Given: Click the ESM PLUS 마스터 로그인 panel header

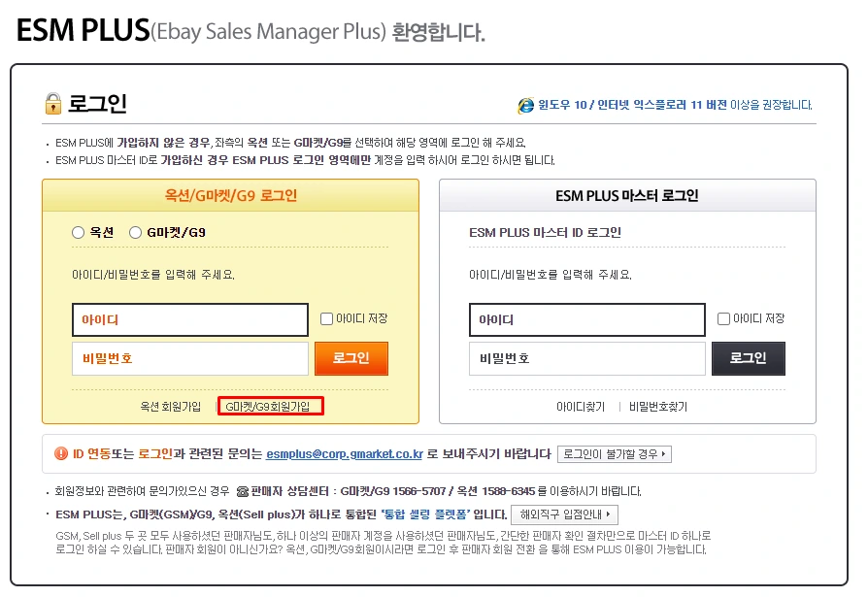Looking at the screenshot, I should [627, 195].
